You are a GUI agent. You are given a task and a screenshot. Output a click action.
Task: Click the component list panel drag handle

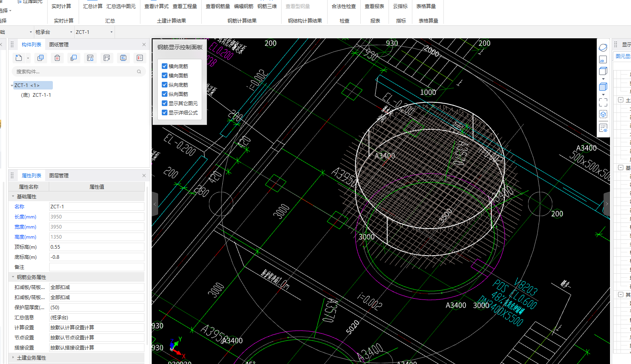[12, 45]
